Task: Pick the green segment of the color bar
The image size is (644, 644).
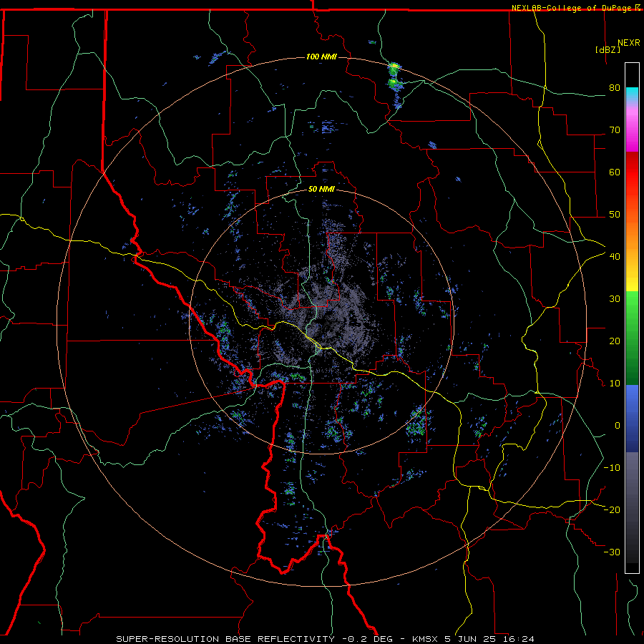Action: point(632,338)
